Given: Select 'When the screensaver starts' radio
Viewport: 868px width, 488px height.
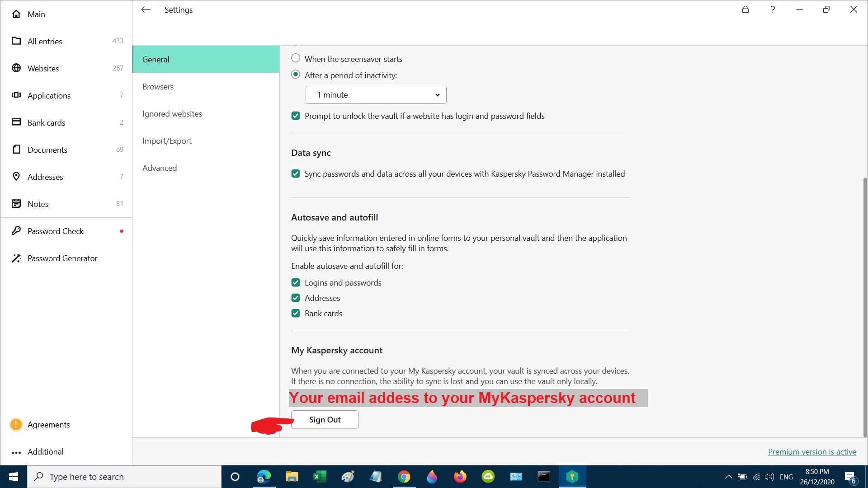Looking at the screenshot, I should pos(296,58).
